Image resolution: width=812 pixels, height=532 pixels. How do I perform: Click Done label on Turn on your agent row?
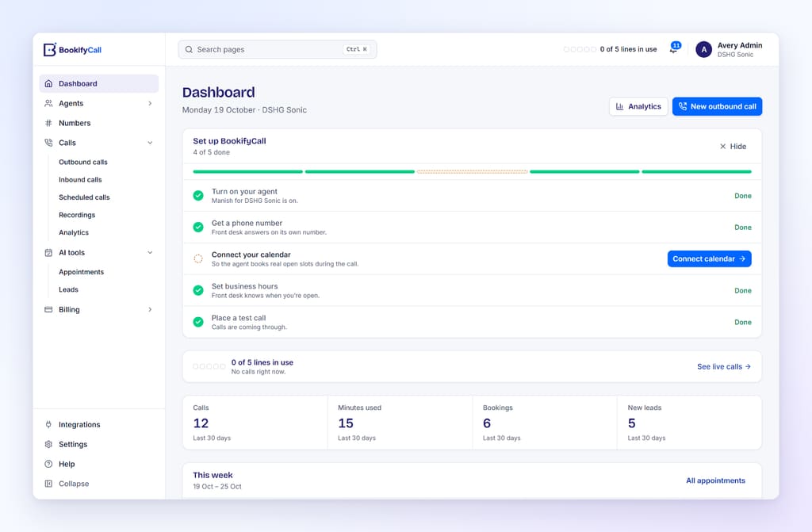(x=742, y=196)
